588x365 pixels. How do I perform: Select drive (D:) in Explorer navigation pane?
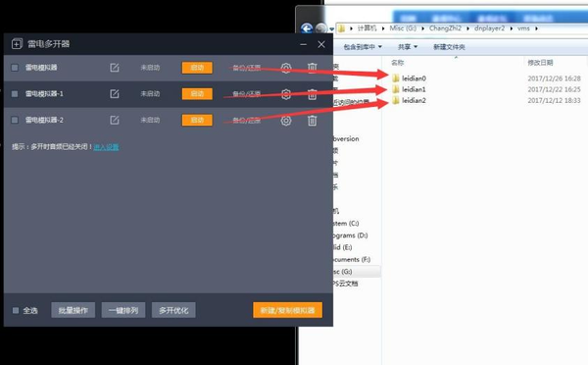[351, 235]
